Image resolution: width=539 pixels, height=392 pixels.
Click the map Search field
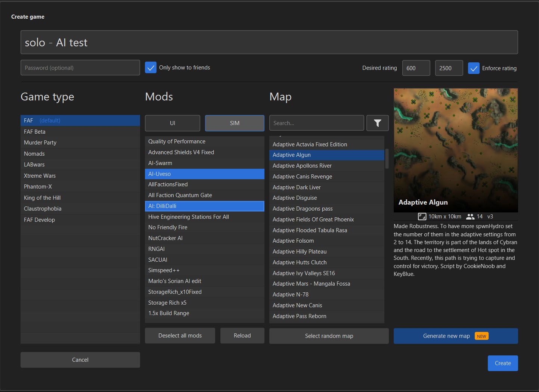point(317,123)
